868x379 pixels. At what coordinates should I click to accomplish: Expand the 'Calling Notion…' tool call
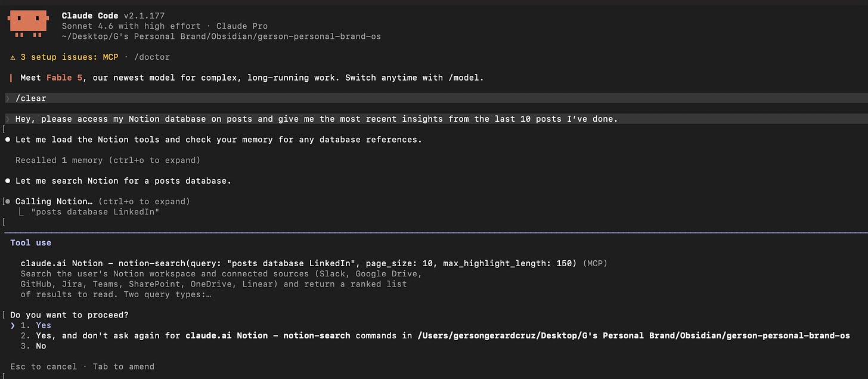coord(103,202)
